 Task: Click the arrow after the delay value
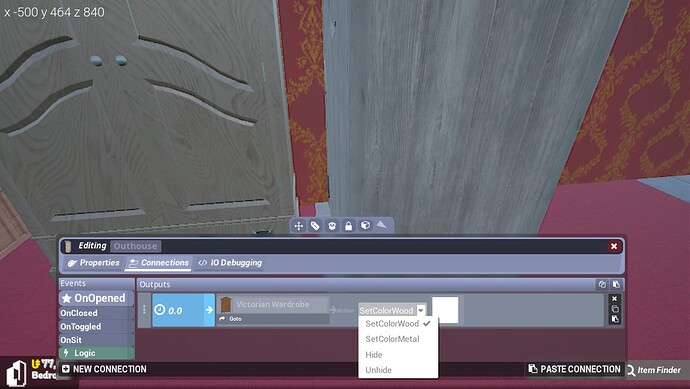[209, 310]
